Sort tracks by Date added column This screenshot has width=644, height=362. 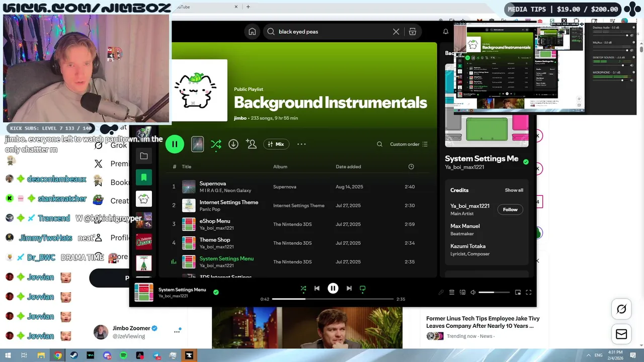[x=348, y=167]
